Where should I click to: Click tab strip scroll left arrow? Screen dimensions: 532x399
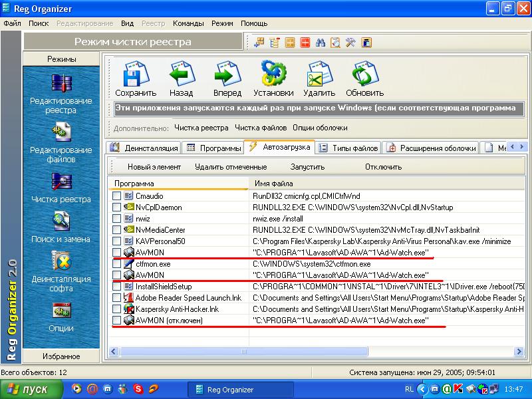click(512, 147)
